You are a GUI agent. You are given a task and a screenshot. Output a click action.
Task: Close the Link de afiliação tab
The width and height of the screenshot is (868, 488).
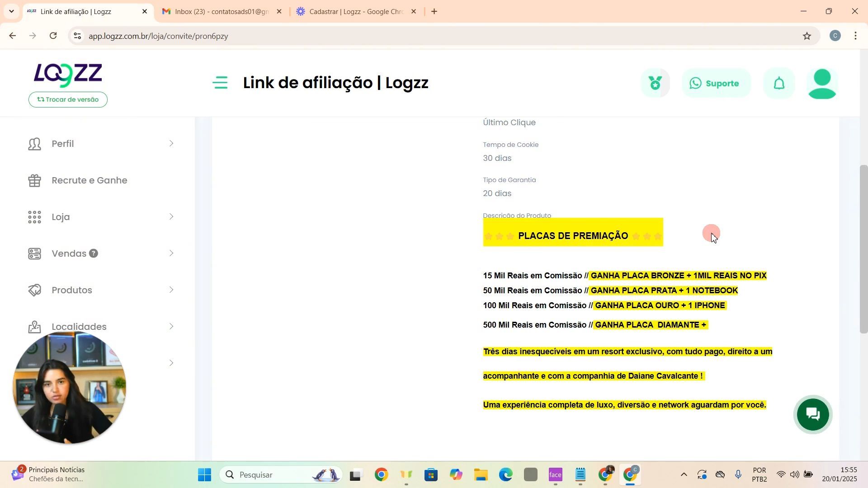click(145, 12)
